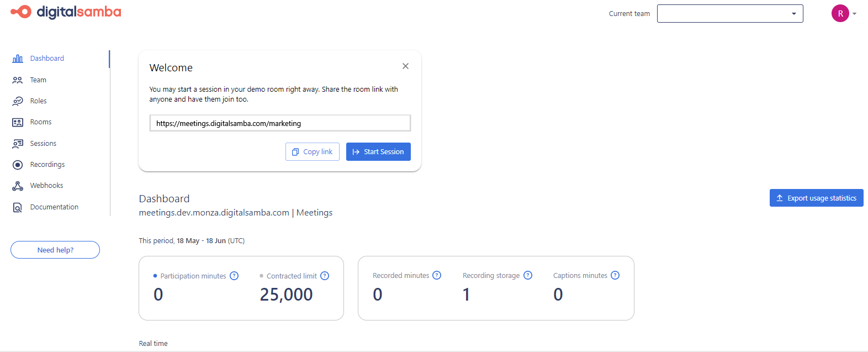Viewport: 868px width, 352px height.
Task: Expand the user avatar account menu
Action: coord(844,13)
